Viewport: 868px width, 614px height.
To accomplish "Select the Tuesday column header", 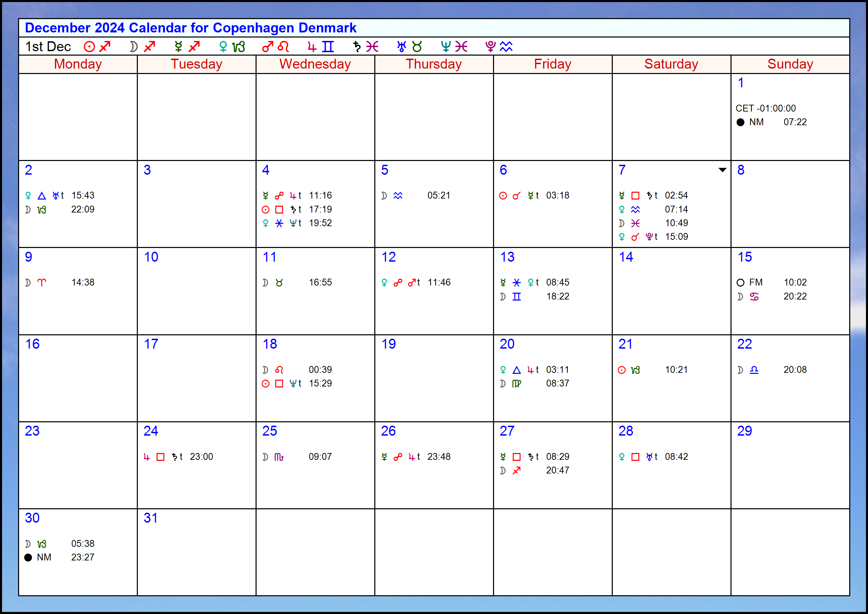I will pos(197,64).
